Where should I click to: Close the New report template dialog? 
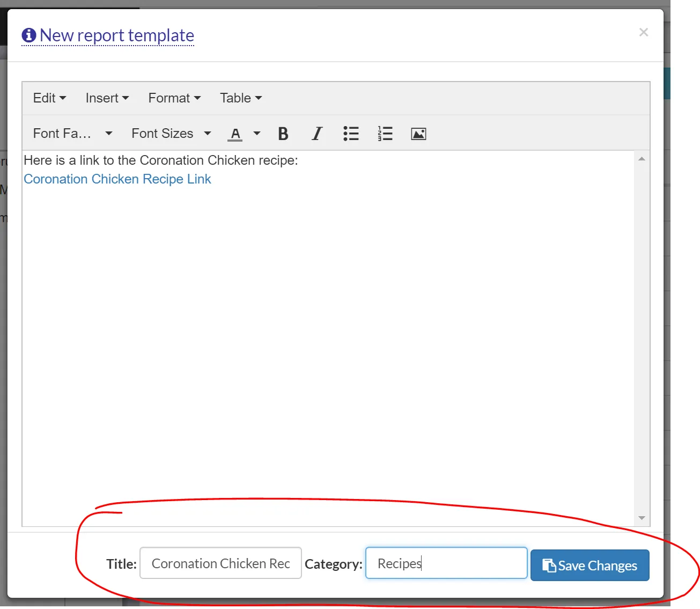point(644,32)
